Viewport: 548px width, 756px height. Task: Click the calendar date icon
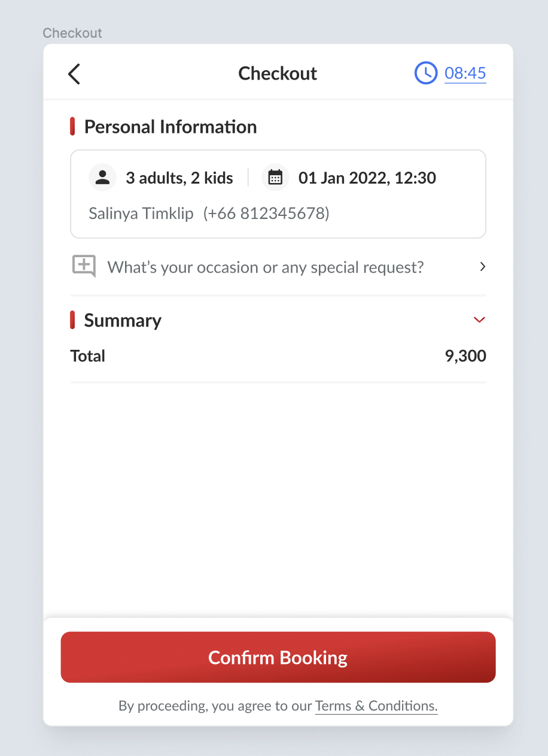tap(275, 178)
